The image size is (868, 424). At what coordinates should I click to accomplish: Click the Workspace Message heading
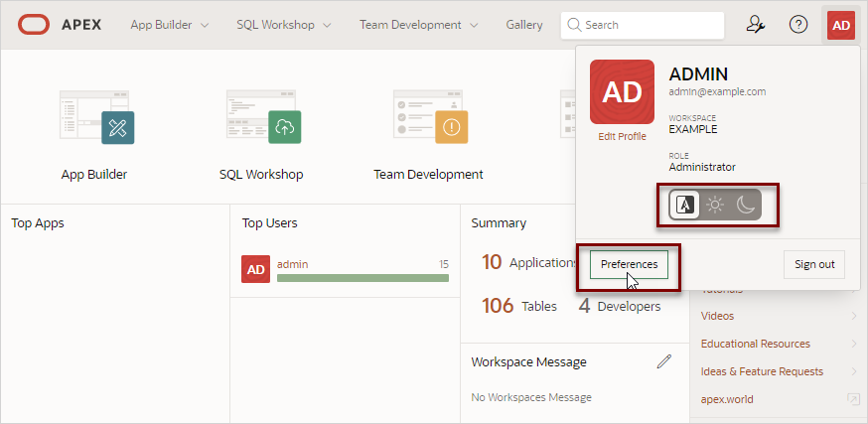pos(528,362)
